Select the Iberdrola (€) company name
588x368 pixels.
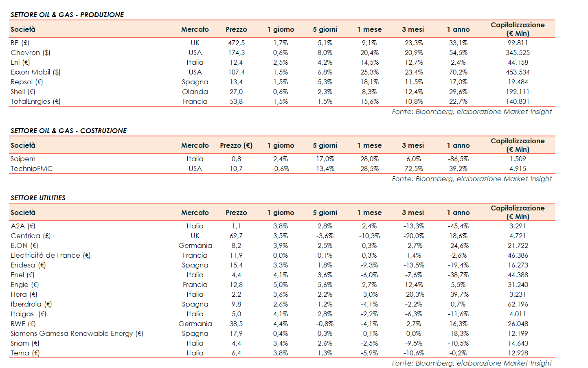(x=31, y=304)
